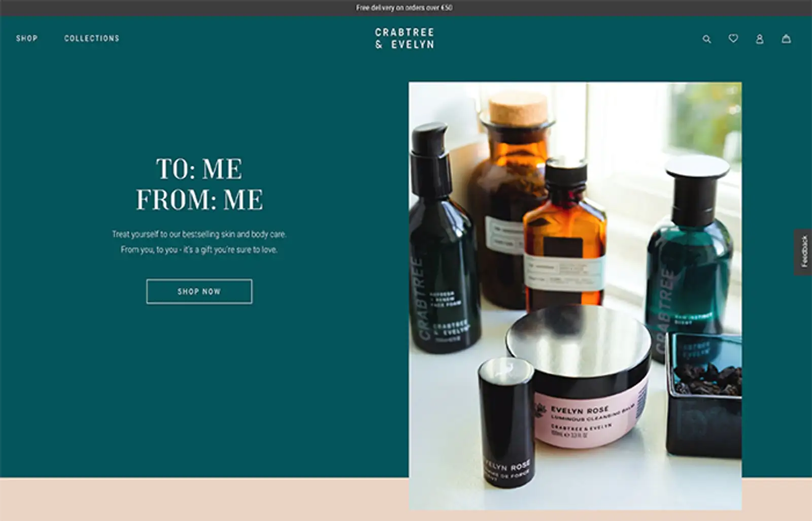Click the free delivery announcement text
Screen dimensions: 812x521
pos(404,8)
